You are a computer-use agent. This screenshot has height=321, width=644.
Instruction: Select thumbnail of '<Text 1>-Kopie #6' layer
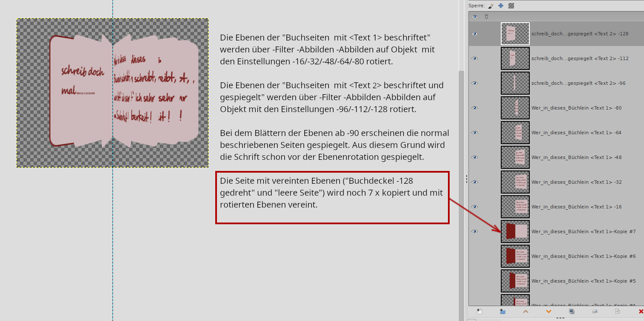pos(515,256)
